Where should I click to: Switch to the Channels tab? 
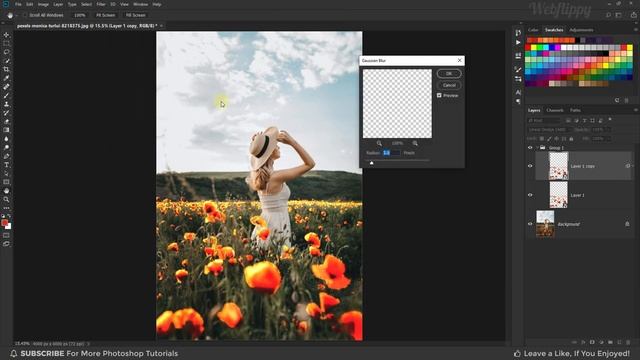tap(555, 110)
